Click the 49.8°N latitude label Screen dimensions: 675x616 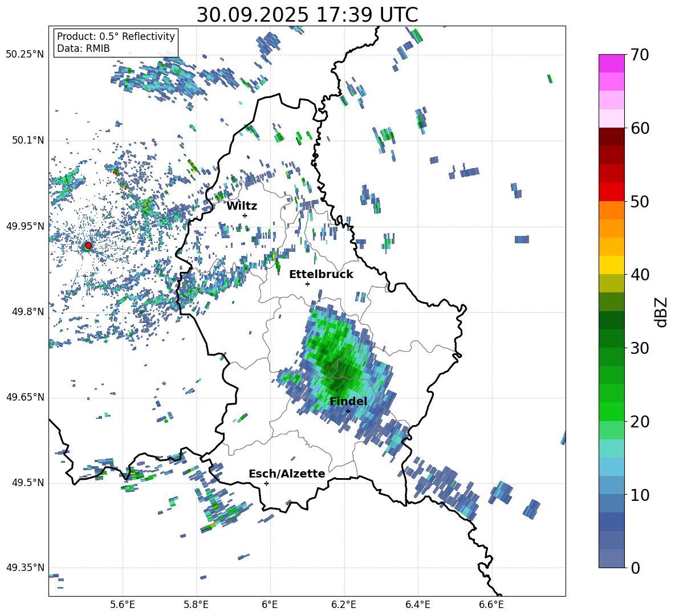coord(27,312)
